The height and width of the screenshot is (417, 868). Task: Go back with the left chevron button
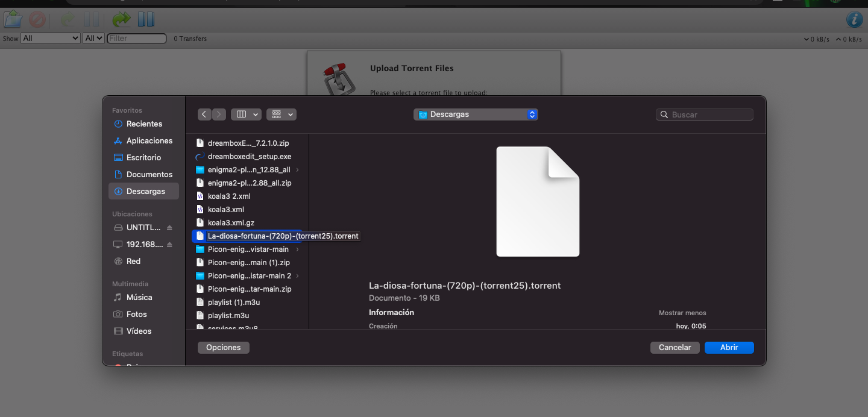click(x=205, y=114)
